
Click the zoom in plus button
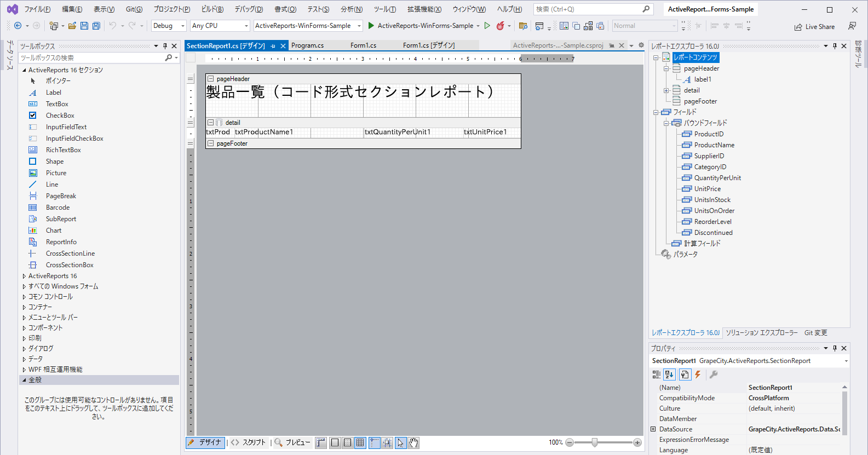637,442
